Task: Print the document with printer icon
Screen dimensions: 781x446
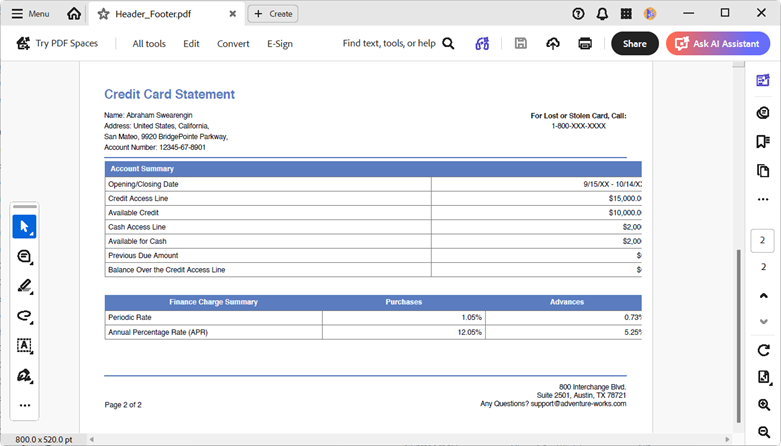Action: [585, 44]
